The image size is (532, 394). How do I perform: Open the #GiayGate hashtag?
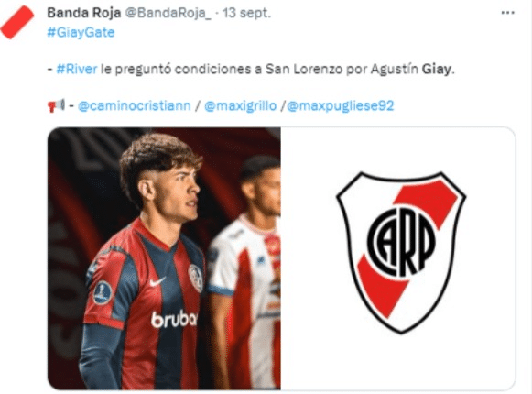pyautogui.click(x=81, y=33)
